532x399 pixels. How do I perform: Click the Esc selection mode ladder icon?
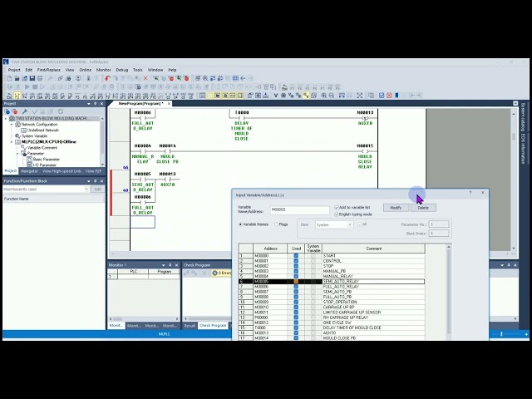click(9, 96)
